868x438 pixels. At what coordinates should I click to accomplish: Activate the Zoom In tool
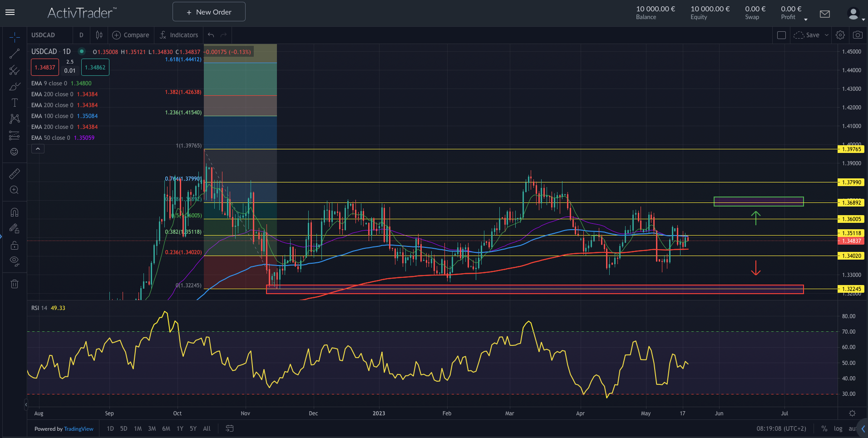pos(15,190)
